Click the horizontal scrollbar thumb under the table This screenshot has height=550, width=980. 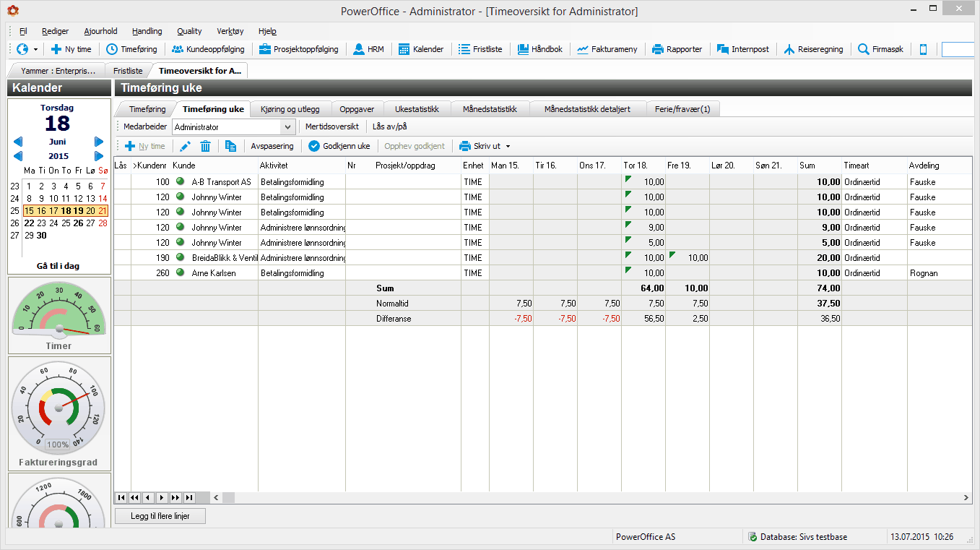click(228, 497)
